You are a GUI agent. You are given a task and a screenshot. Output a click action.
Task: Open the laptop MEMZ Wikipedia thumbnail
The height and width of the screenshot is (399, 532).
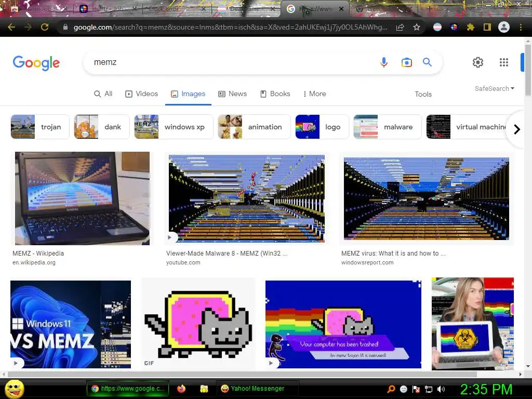click(x=82, y=198)
